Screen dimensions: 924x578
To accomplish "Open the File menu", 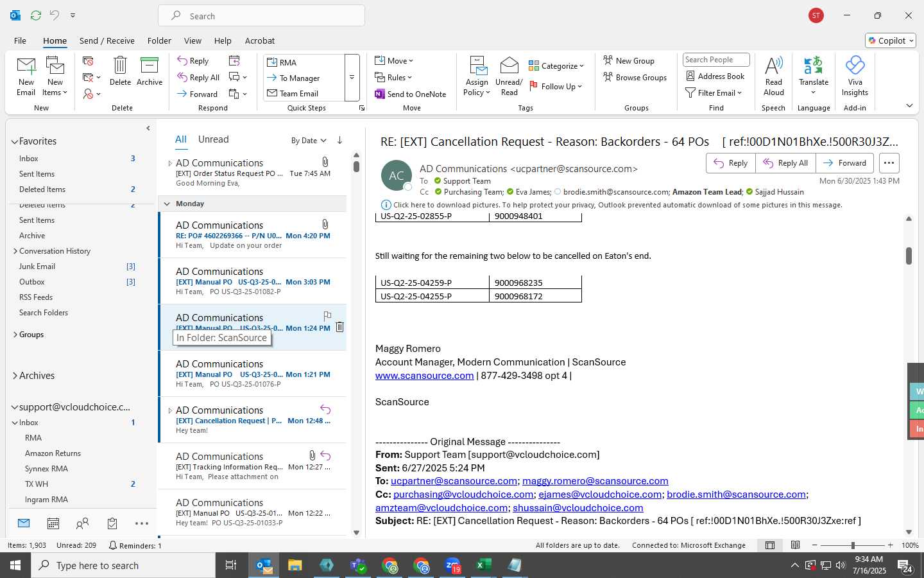I will tap(20, 40).
